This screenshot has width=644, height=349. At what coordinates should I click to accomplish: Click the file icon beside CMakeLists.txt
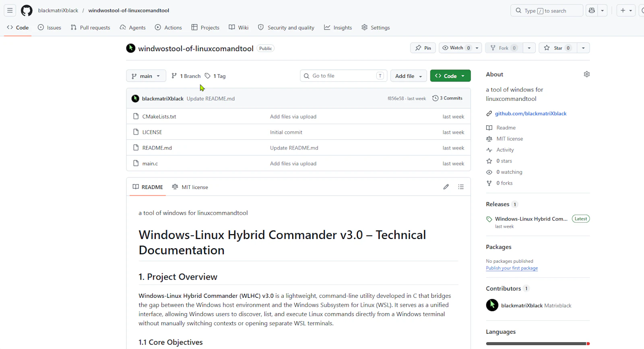(136, 116)
